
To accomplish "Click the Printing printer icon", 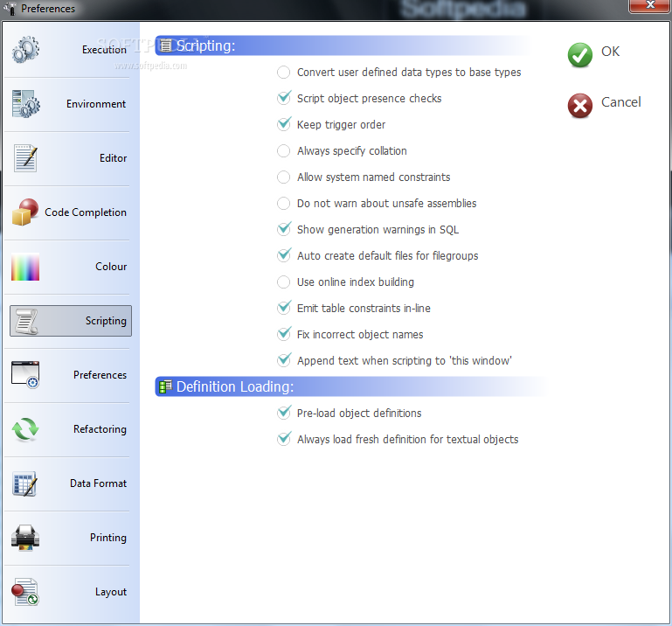I will 25,538.
